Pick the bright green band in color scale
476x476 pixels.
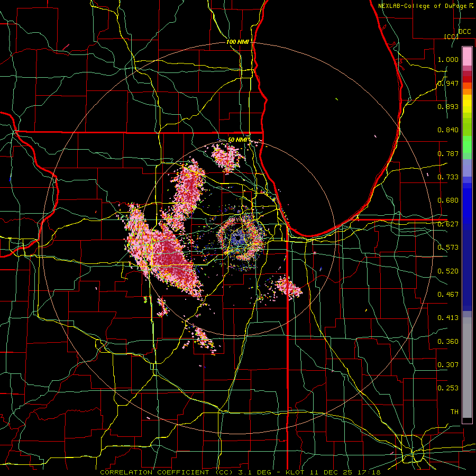click(x=467, y=144)
